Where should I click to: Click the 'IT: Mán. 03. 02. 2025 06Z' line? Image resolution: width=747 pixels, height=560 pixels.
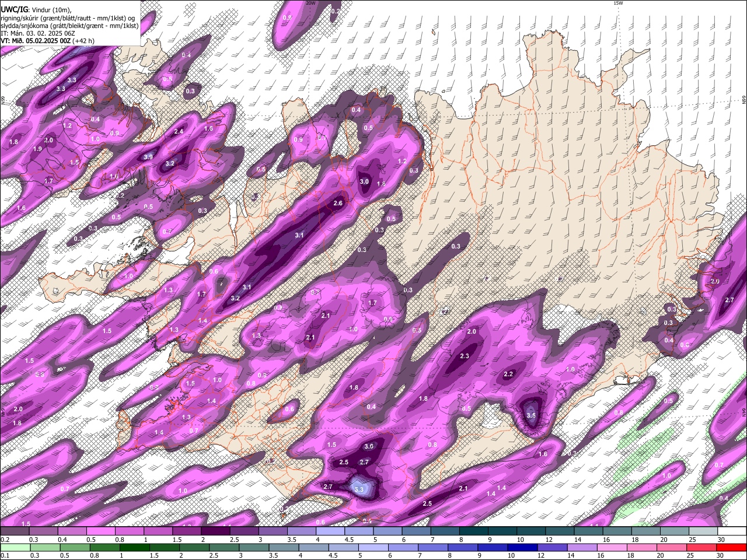38,33
